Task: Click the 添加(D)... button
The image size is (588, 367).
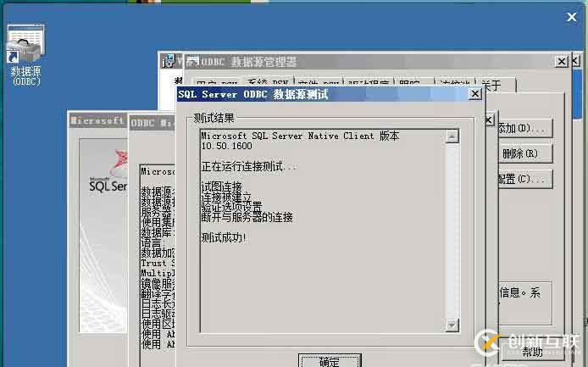Action: 524,129
